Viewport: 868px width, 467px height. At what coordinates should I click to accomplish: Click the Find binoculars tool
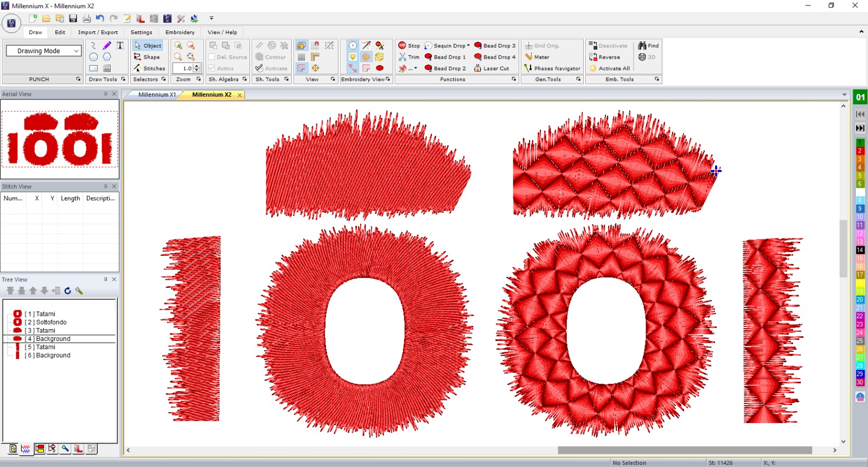(x=648, y=46)
